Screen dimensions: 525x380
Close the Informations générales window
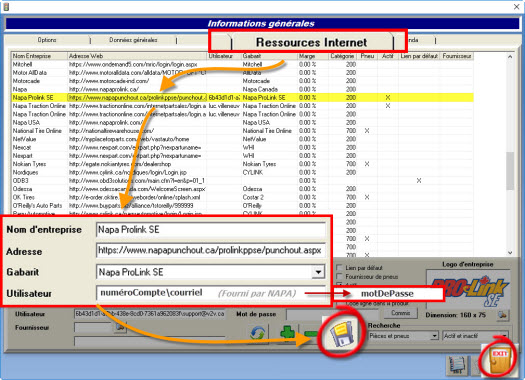(516, 6)
